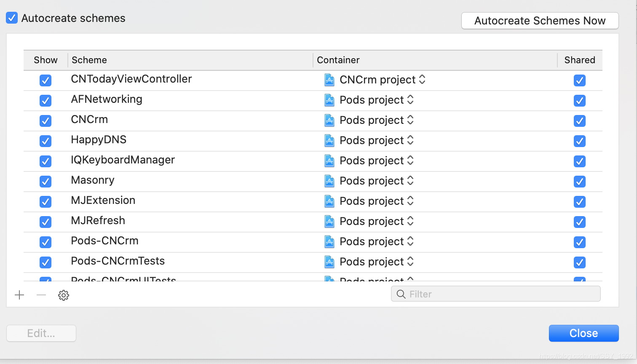Open container popup for HappyDNS row
Image resolution: width=637 pixels, height=364 pixels.
(369, 140)
